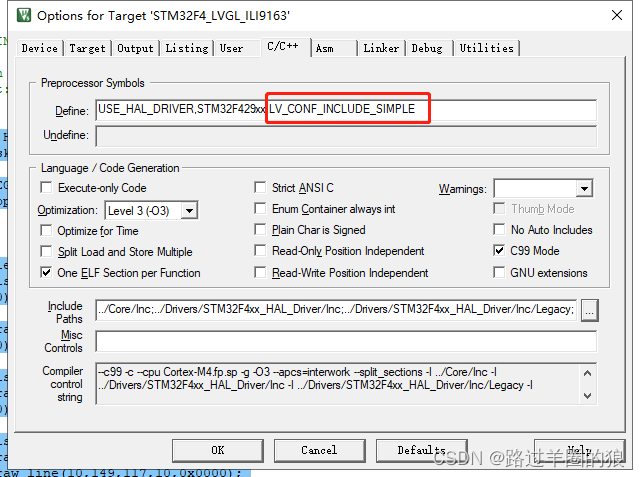Enable Split Load and Store Multiple
Screen dimensions: 640x477
pyautogui.click(x=47, y=251)
